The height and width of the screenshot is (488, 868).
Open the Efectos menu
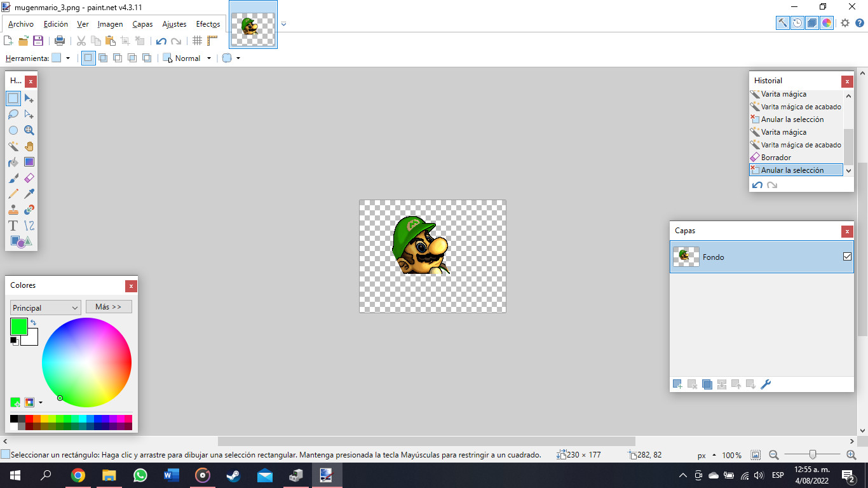(x=208, y=24)
